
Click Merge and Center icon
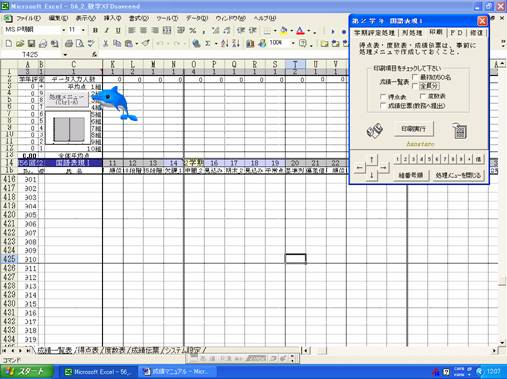coord(167,30)
